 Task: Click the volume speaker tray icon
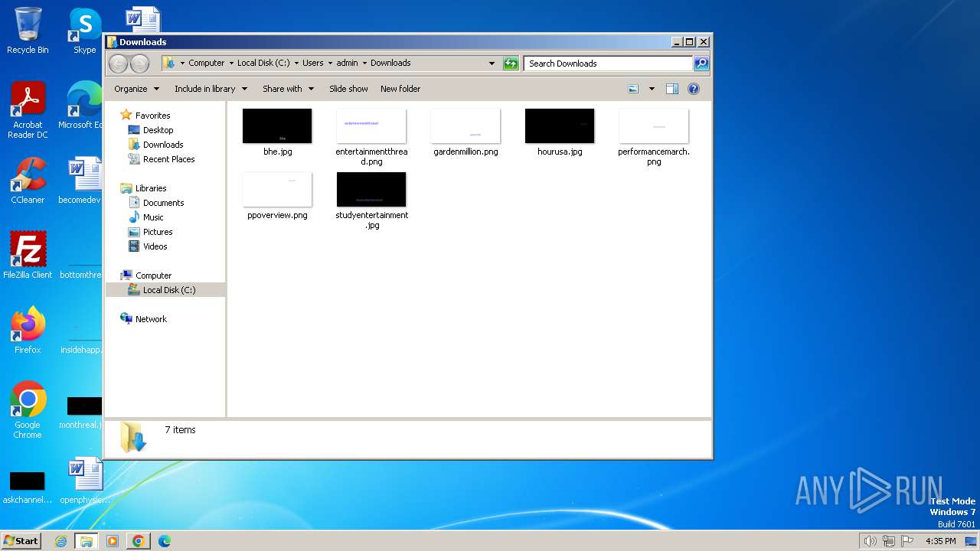tap(870, 541)
